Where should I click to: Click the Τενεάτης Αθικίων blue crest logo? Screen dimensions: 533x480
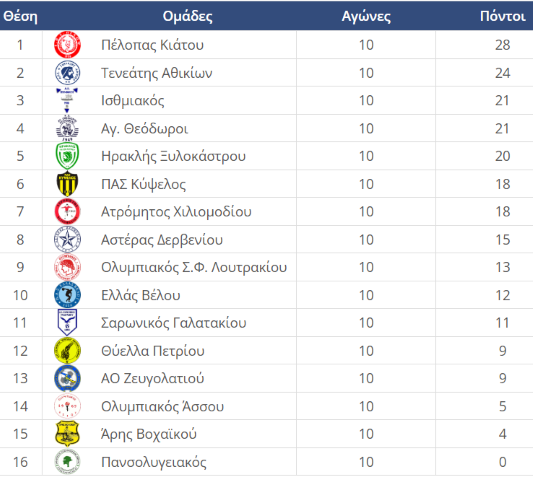(67, 73)
